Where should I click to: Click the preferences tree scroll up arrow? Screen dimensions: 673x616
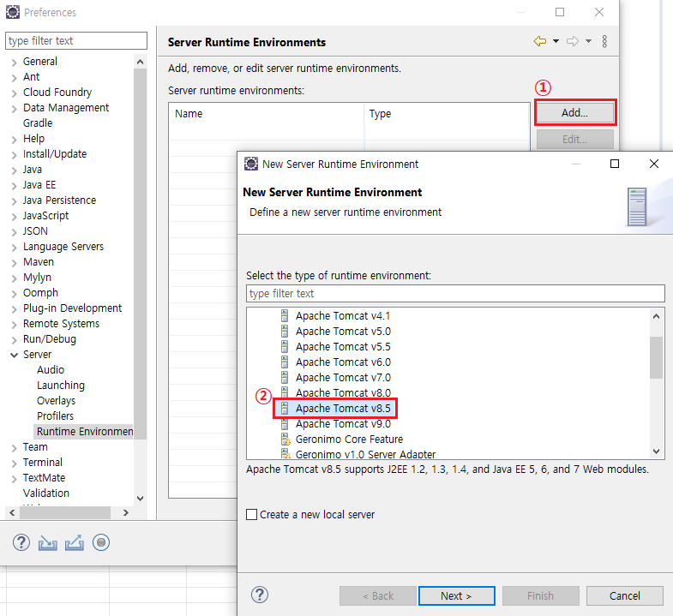coord(140,62)
